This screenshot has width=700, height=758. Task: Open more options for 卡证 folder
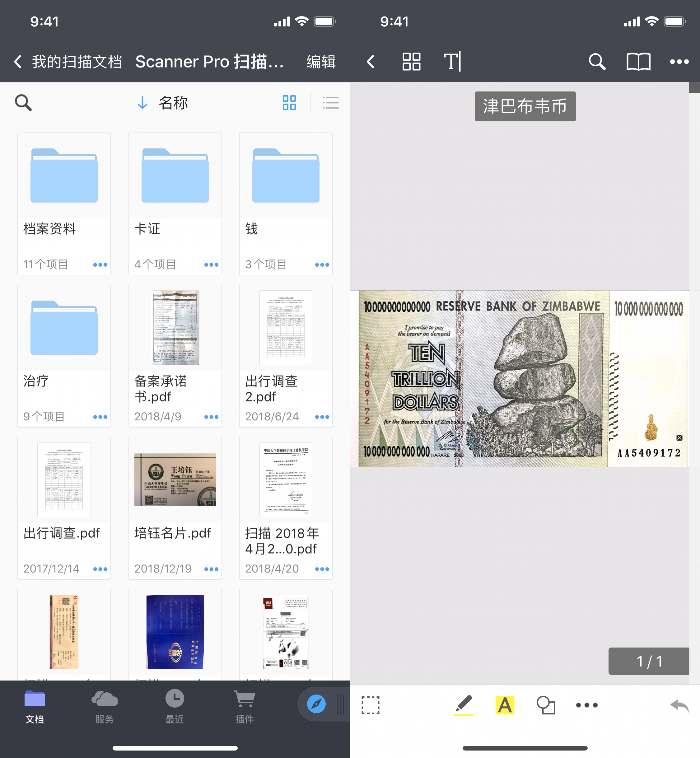tap(211, 265)
